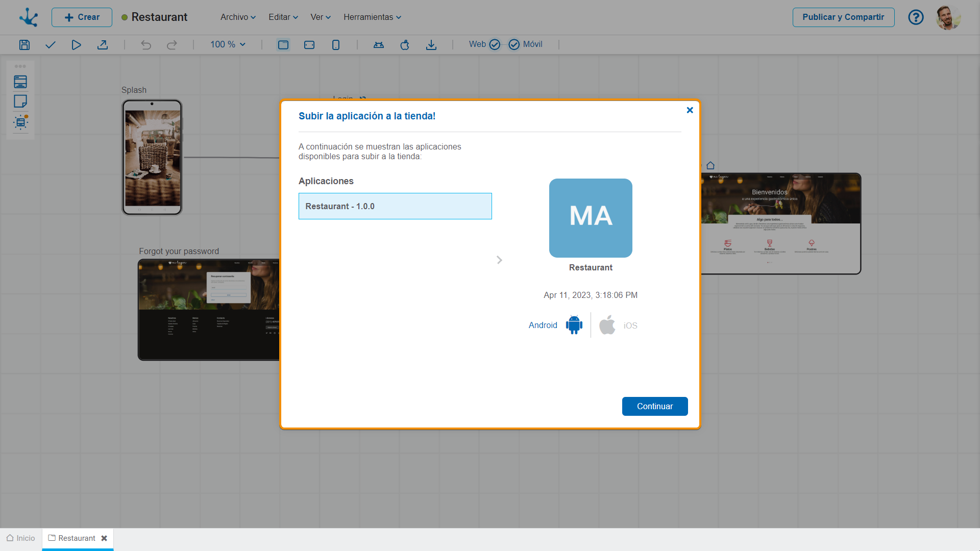Select the Android platform option

[574, 325]
